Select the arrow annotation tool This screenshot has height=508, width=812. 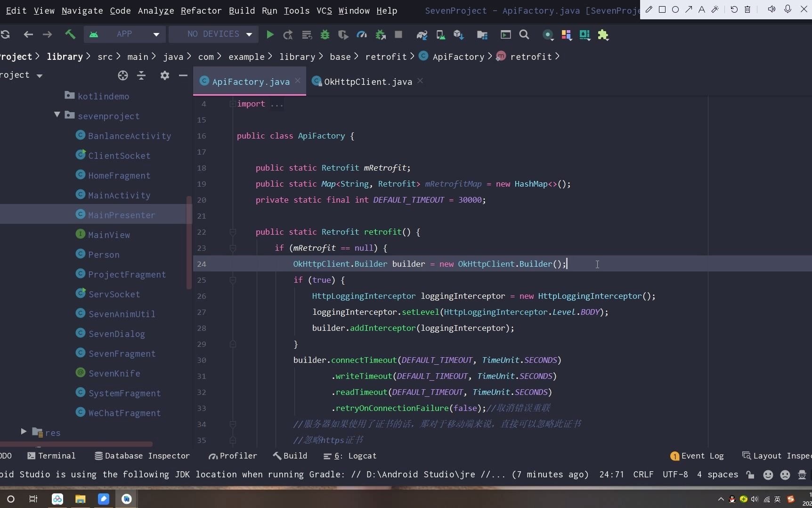click(x=689, y=9)
